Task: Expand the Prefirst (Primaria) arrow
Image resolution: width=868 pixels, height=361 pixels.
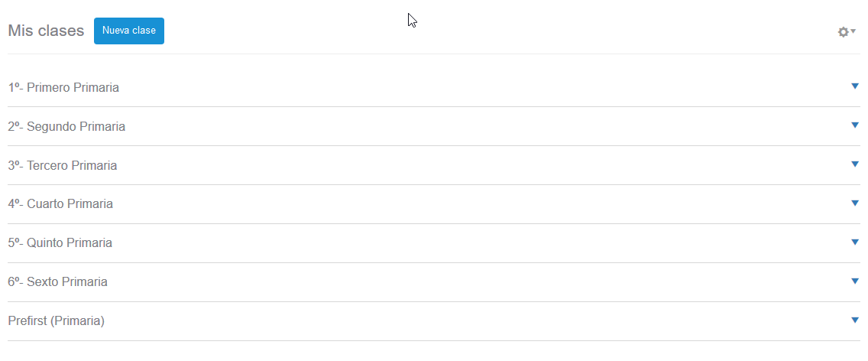Action: [855, 320]
